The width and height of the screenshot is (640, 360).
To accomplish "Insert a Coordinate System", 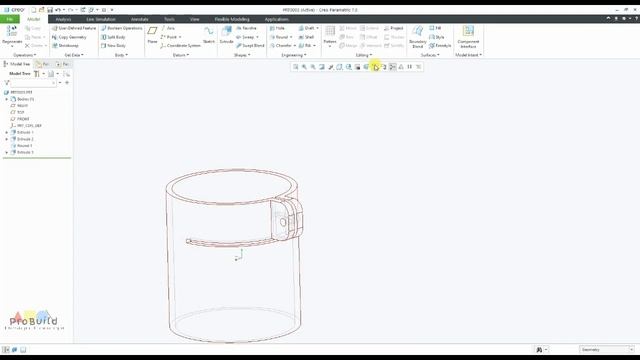I will (180, 46).
